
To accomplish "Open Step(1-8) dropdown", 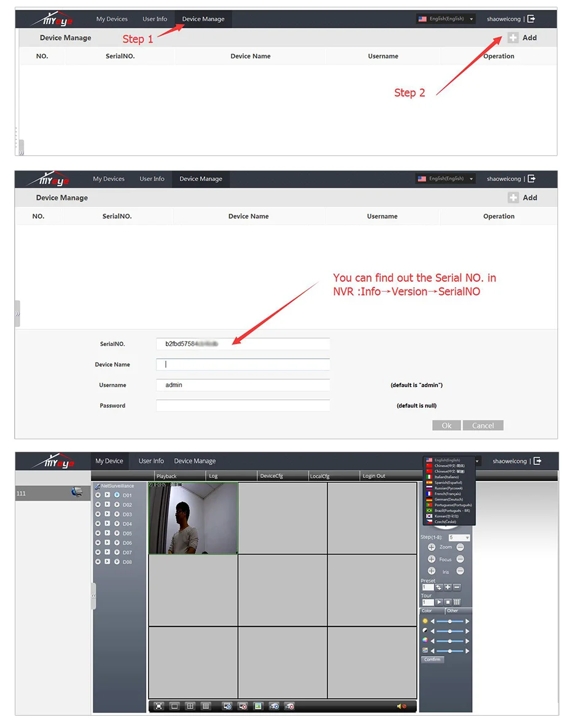I will pos(459,537).
